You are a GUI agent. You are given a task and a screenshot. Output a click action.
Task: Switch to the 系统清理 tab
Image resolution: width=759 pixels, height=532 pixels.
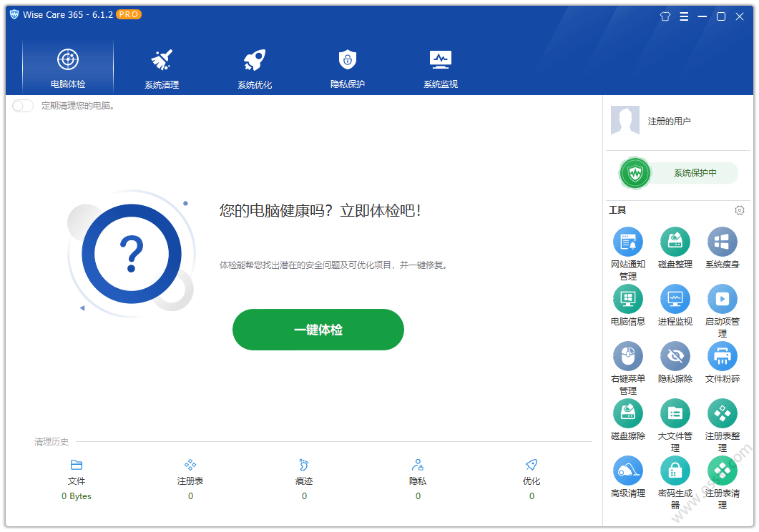[162, 69]
